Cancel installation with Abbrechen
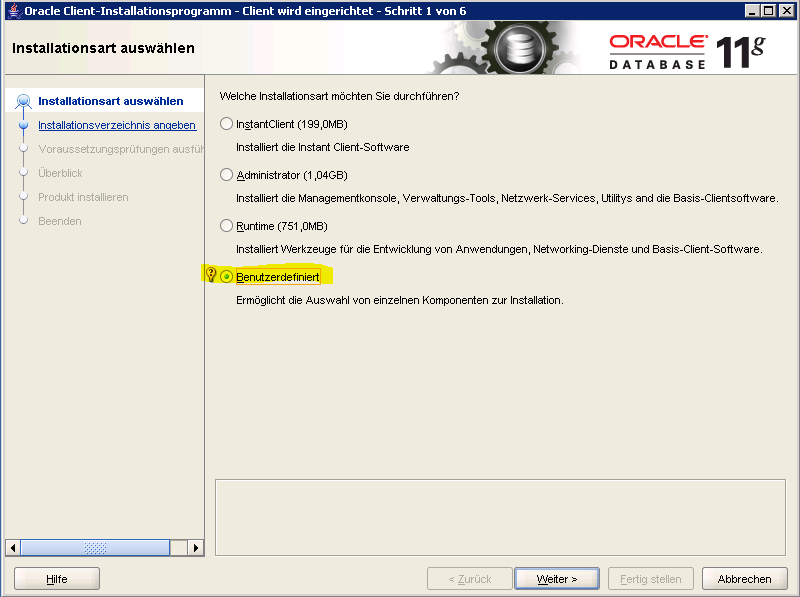The width and height of the screenshot is (800, 597). 744,579
